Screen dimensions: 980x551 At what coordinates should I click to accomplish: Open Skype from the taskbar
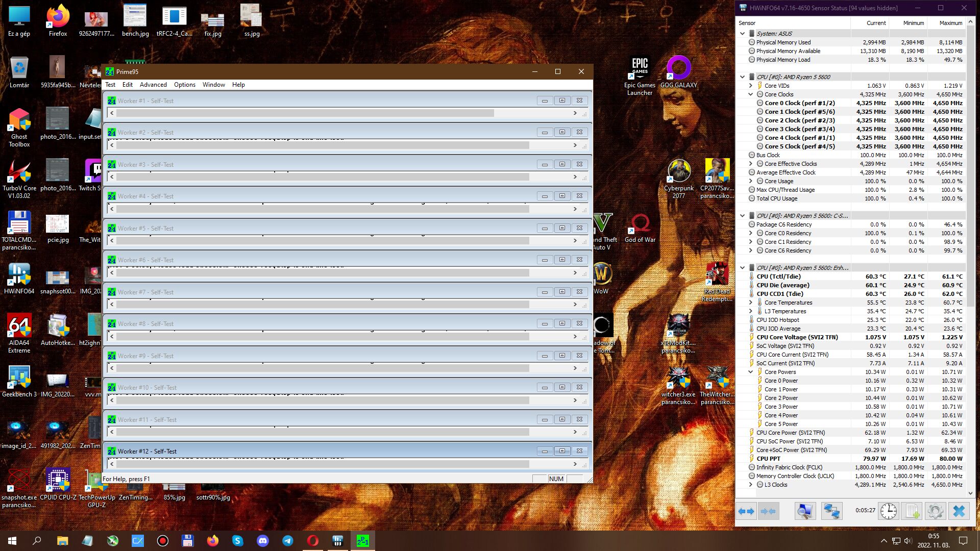[x=238, y=541]
